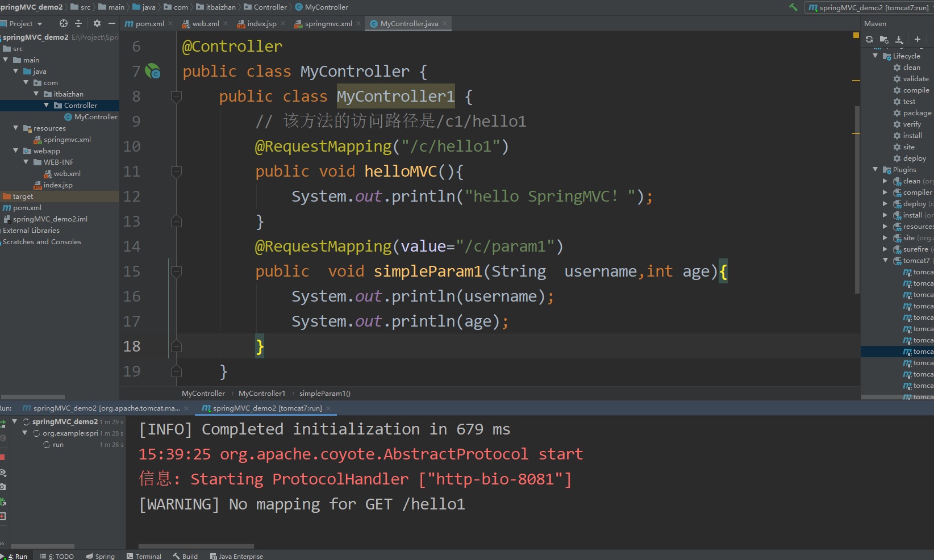This screenshot has width=934, height=560.
Task: Click the red Stop icon in Run panel
Action: [2, 457]
